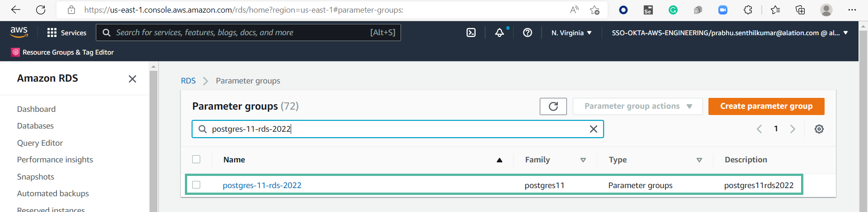868x212 pixels.
Task: Open the Services grid menu
Action: click(x=66, y=32)
